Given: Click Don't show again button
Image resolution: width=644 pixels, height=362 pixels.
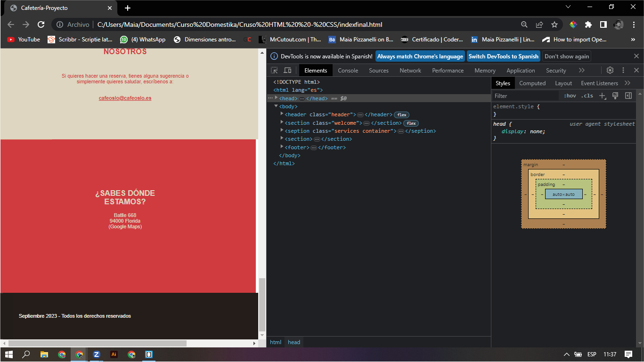Looking at the screenshot, I should click(567, 56).
